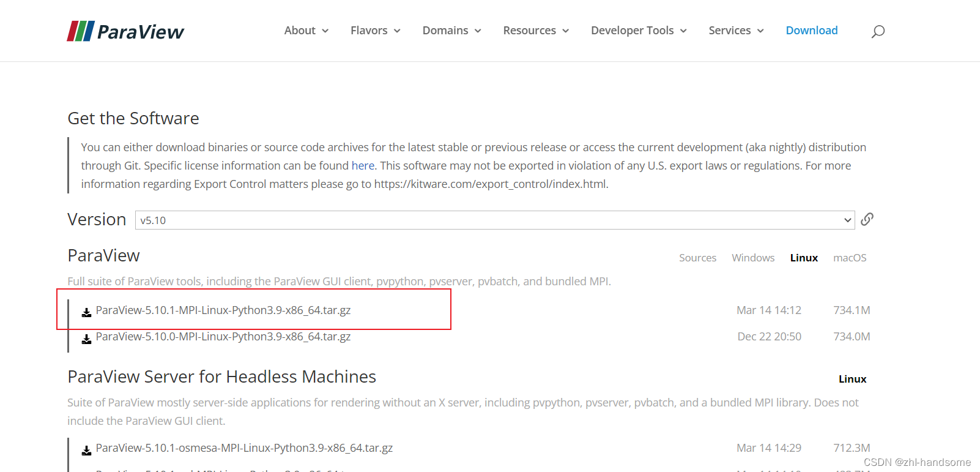Expand the About menu
Image resolution: width=980 pixels, height=472 pixels.
[306, 31]
